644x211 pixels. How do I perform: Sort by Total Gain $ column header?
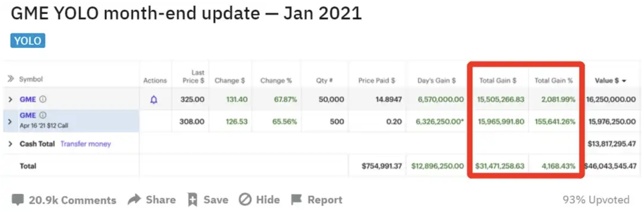pyautogui.click(x=498, y=80)
